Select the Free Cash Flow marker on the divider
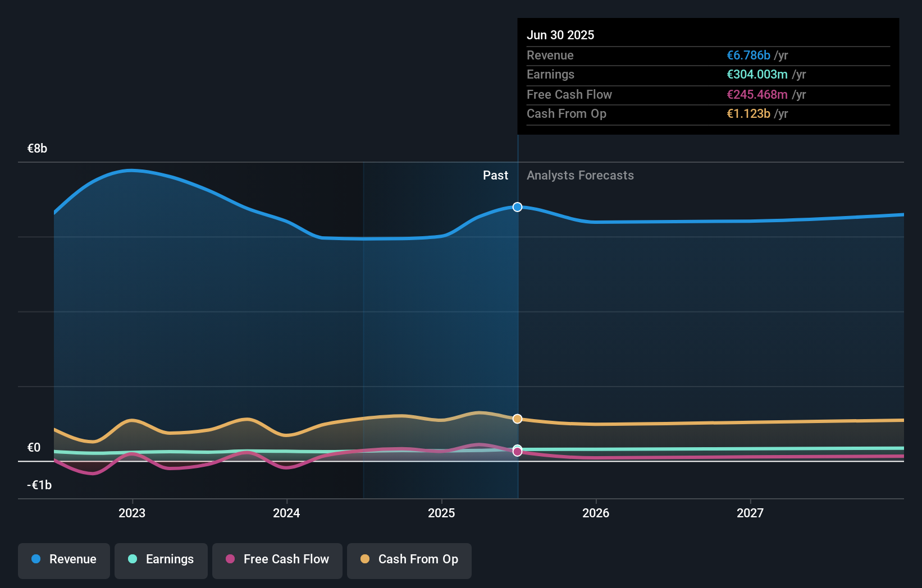The width and height of the screenshot is (922, 588). pyautogui.click(x=517, y=451)
